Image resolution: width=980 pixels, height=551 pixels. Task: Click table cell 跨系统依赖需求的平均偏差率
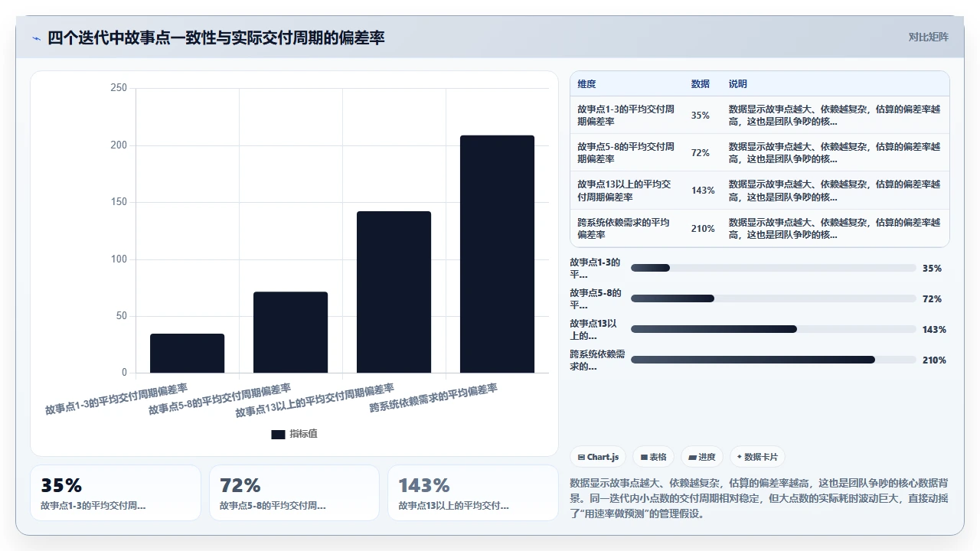pyautogui.click(x=626, y=228)
